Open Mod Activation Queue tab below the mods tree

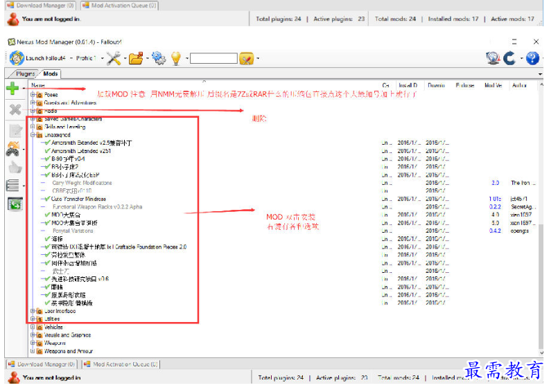click(121, 364)
